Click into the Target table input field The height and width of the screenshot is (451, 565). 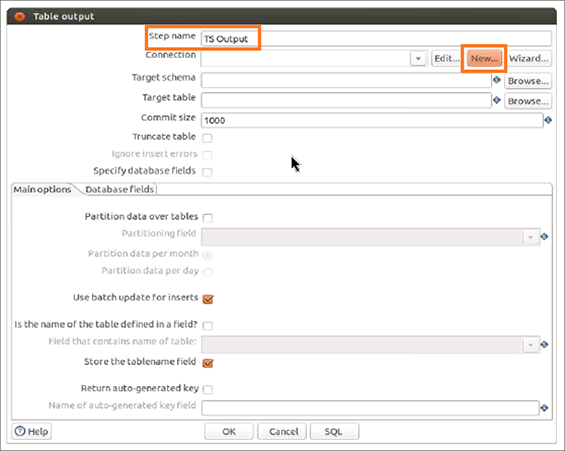click(x=346, y=100)
